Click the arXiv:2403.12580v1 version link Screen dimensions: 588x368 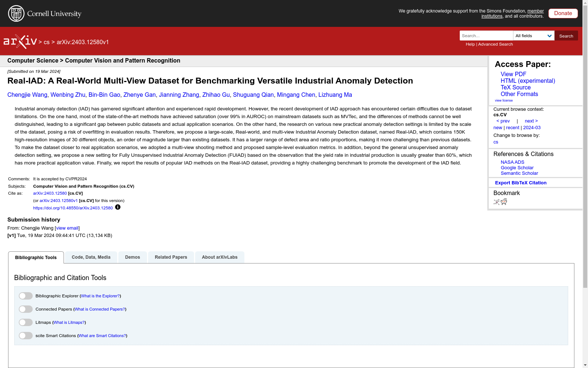tap(58, 201)
